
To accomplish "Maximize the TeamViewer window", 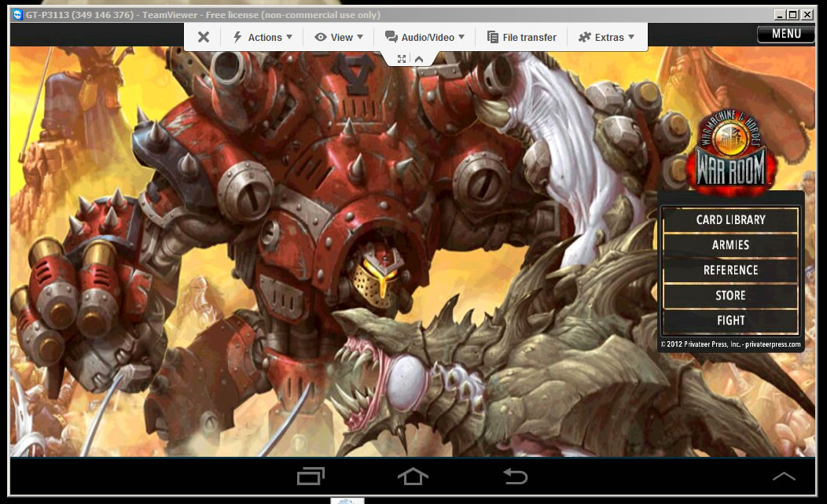I will (x=792, y=15).
